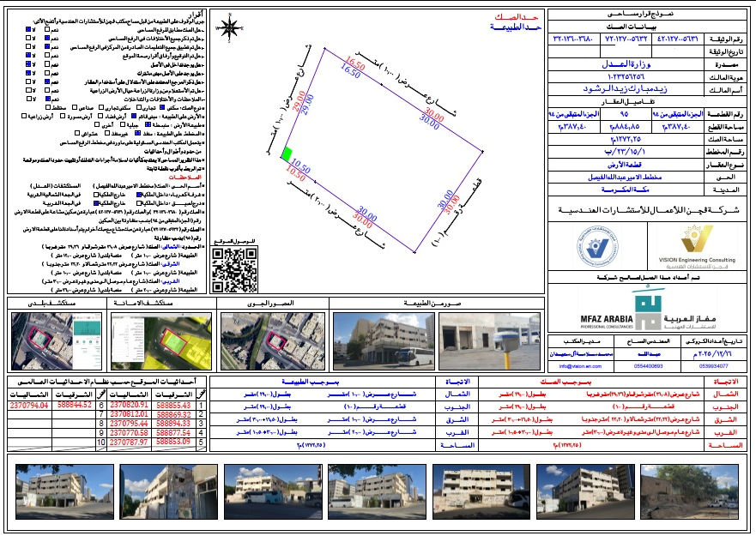Tick the عشوائي plan checkbox
Image resolution: width=756 pixels, height=536 pixels.
(x=77, y=133)
